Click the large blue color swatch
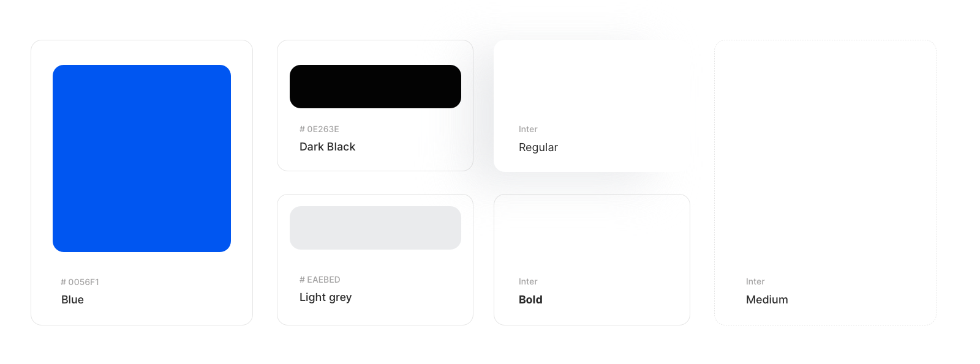Viewport: 980px width, 364px height. pos(141,158)
